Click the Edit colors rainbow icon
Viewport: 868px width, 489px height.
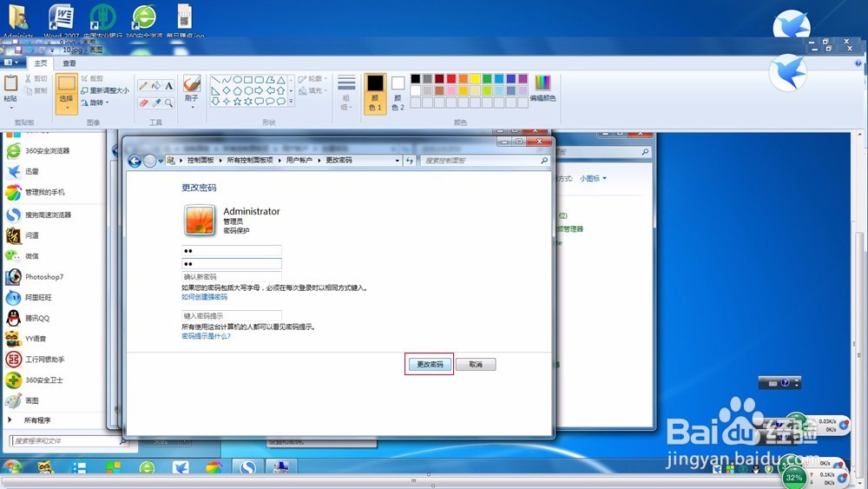[542, 83]
